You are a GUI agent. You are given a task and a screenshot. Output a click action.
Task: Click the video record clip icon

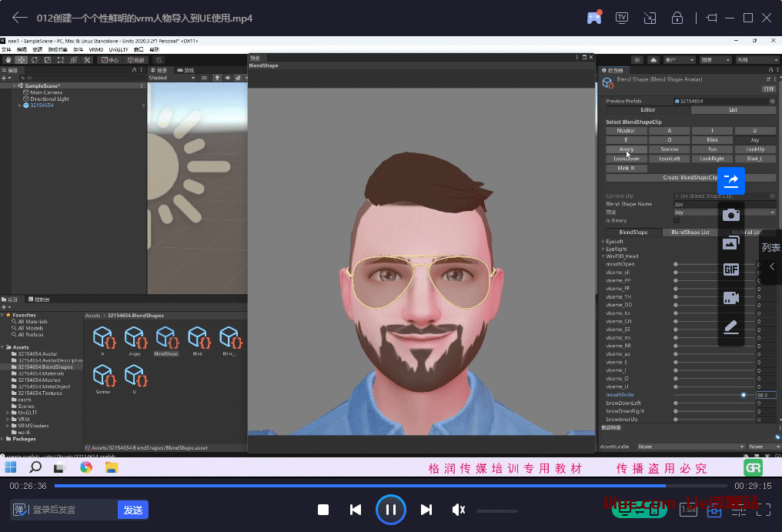click(x=730, y=298)
